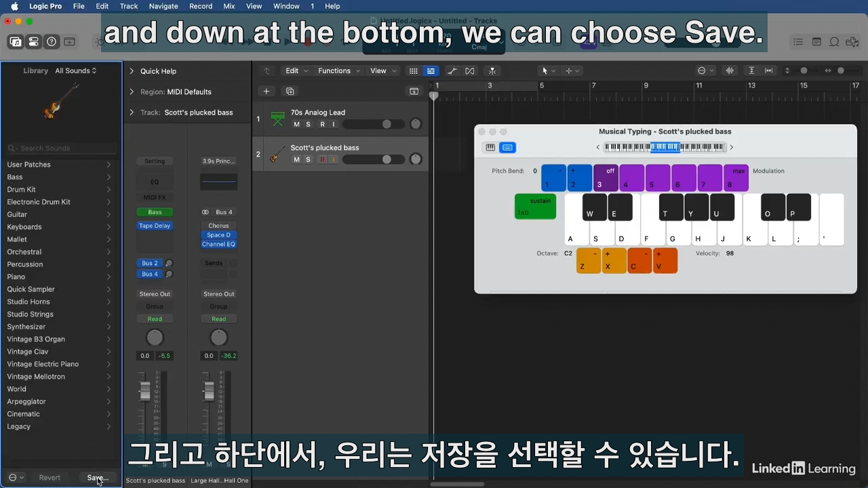Screen dimensions: 868x488
Task: Click the Catch Playhead icon
Action: (492, 70)
